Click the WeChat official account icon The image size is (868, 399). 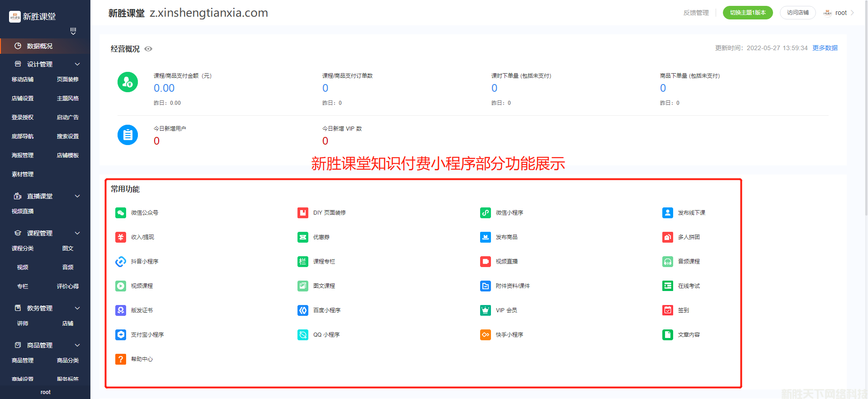[x=121, y=213]
